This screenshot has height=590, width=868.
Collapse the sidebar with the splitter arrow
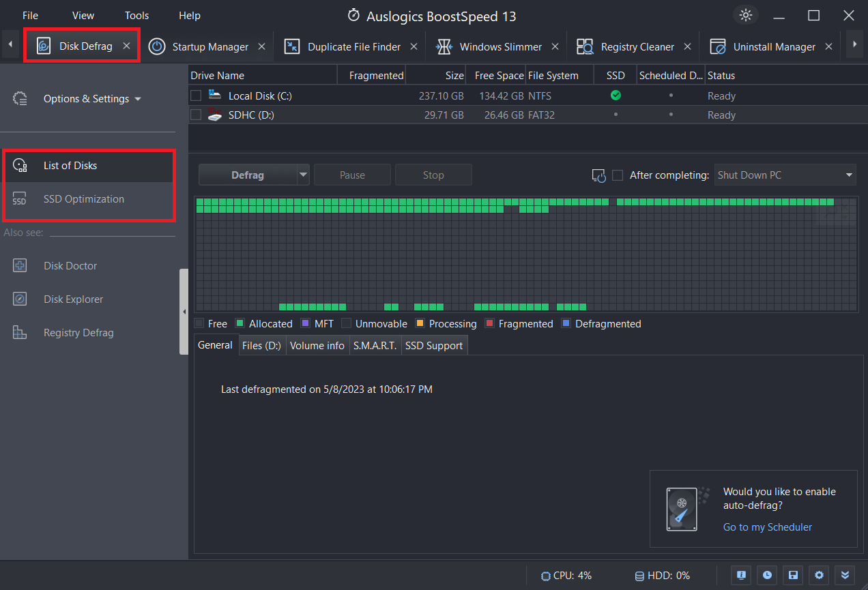tap(184, 312)
